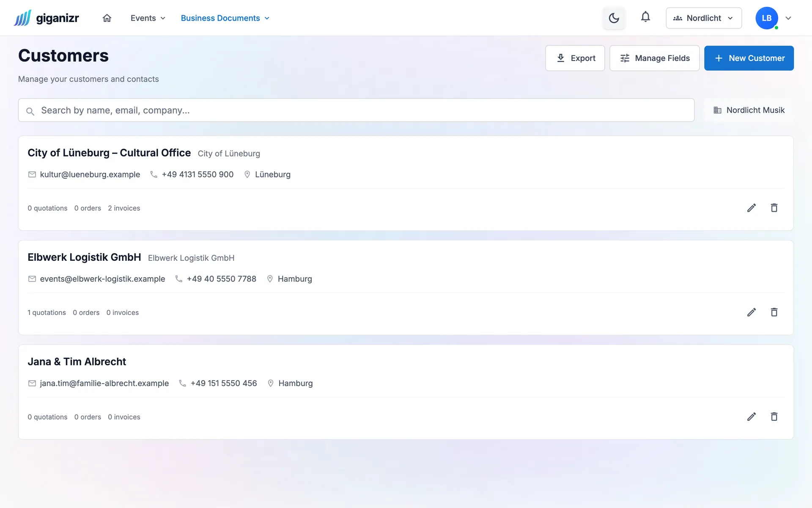
Task: Click the search magnifier icon
Action: 30,111
